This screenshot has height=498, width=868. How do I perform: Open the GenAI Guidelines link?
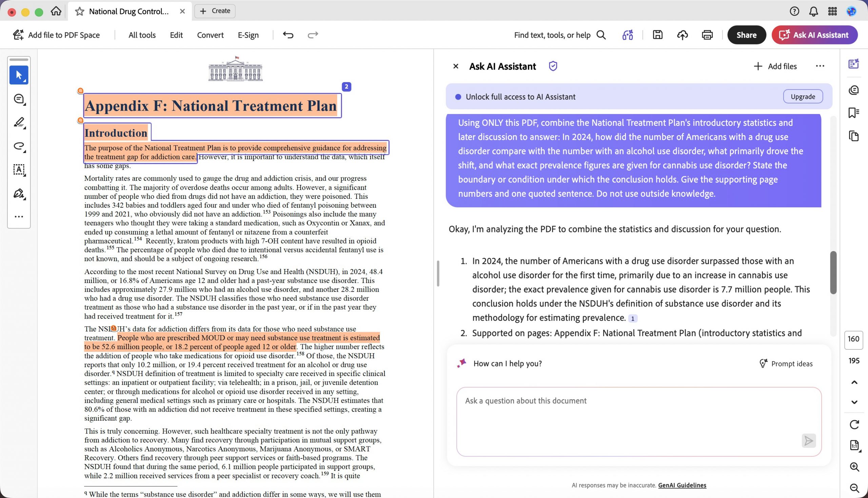coord(682,485)
